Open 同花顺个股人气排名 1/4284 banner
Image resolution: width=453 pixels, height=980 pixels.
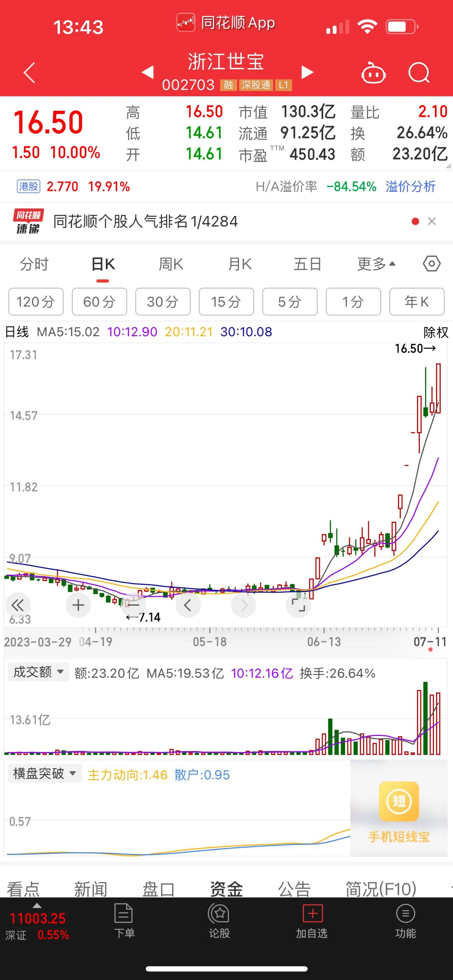(x=146, y=221)
